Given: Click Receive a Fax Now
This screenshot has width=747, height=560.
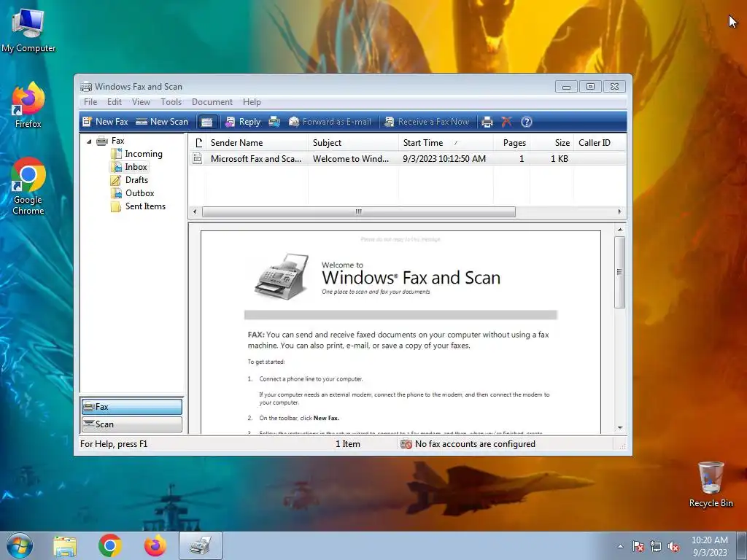Looking at the screenshot, I should click(427, 122).
